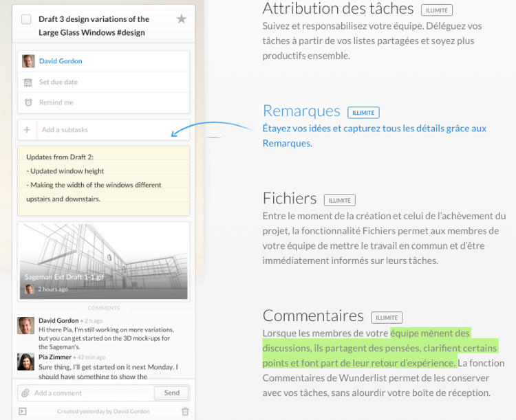Click the Remarques heading link
516x420 pixels.
301,111
